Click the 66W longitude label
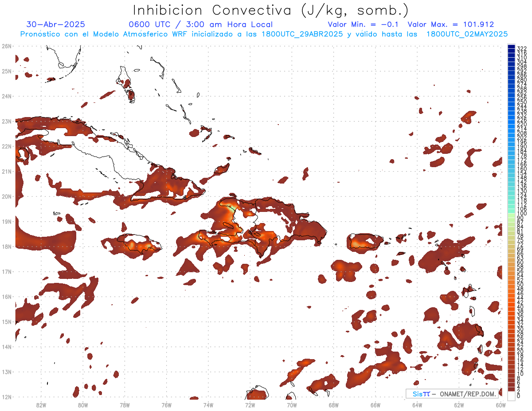Image resolution: width=532 pixels, height=411 pixels. [x=376, y=405]
